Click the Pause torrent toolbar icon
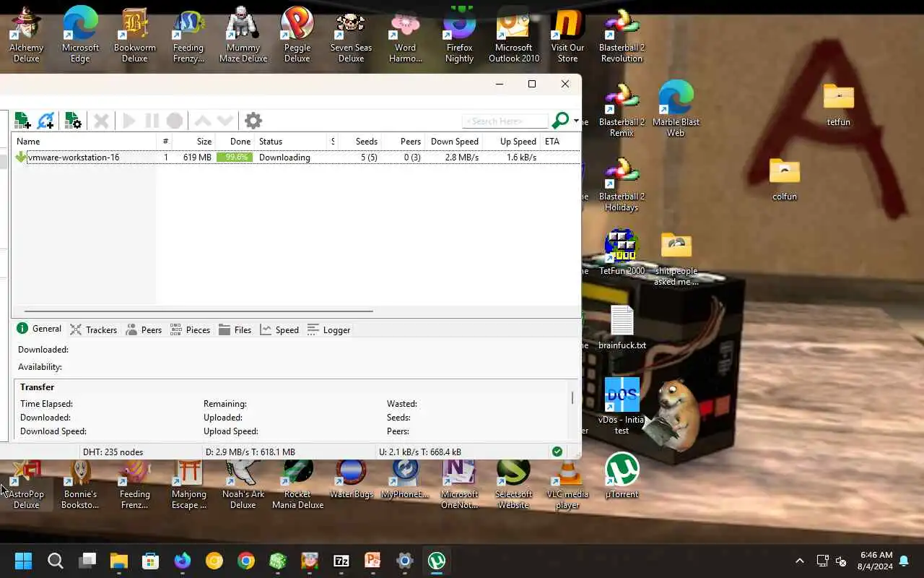This screenshot has width=924, height=578. pyautogui.click(x=152, y=121)
